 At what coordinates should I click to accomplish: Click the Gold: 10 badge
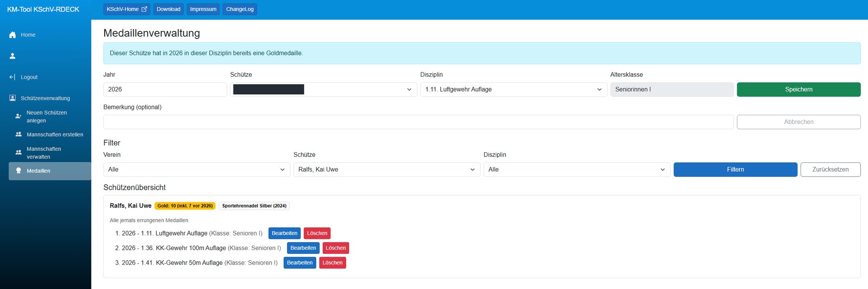[x=185, y=206]
